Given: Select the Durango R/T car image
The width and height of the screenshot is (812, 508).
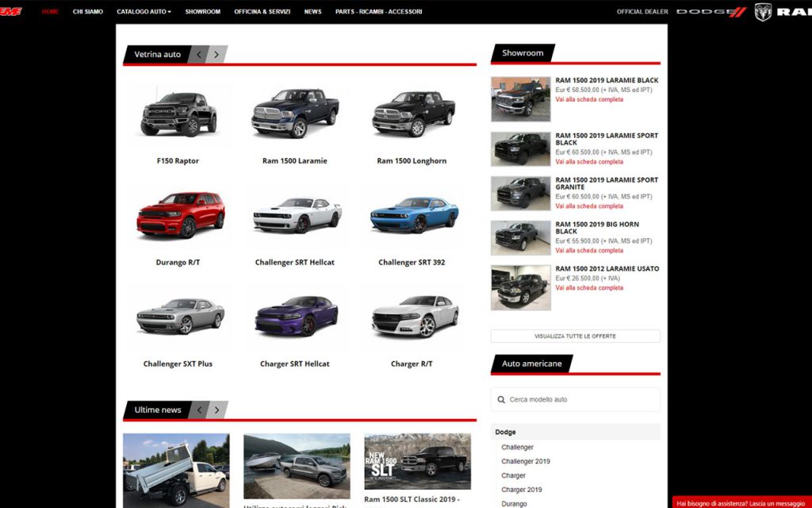Looking at the screenshot, I should pyautogui.click(x=180, y=215).
